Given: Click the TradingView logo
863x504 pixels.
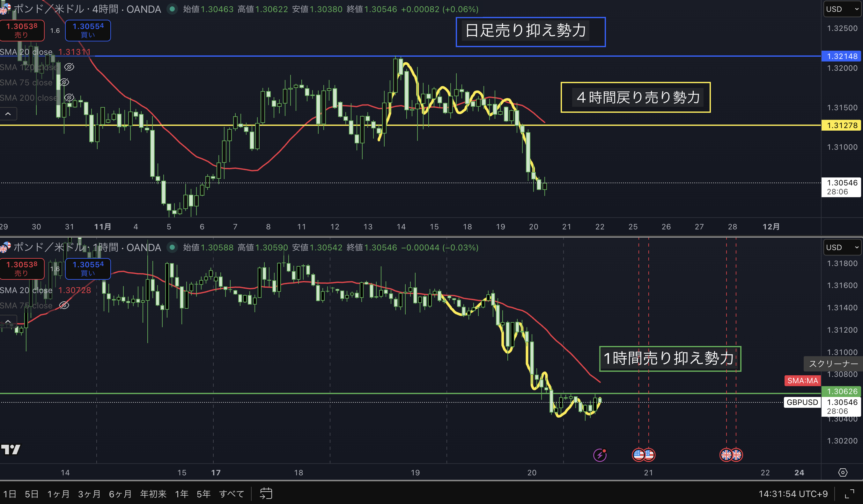Looking at the screenshot, I should coord(11,449).
